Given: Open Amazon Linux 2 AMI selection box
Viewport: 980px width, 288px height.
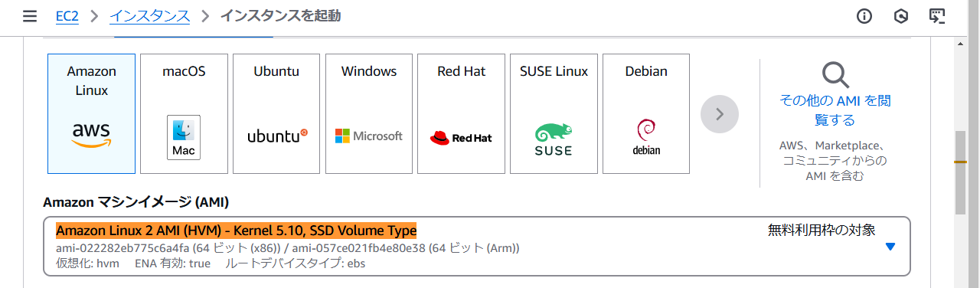Looking at the screenshot, I should 477,246.
